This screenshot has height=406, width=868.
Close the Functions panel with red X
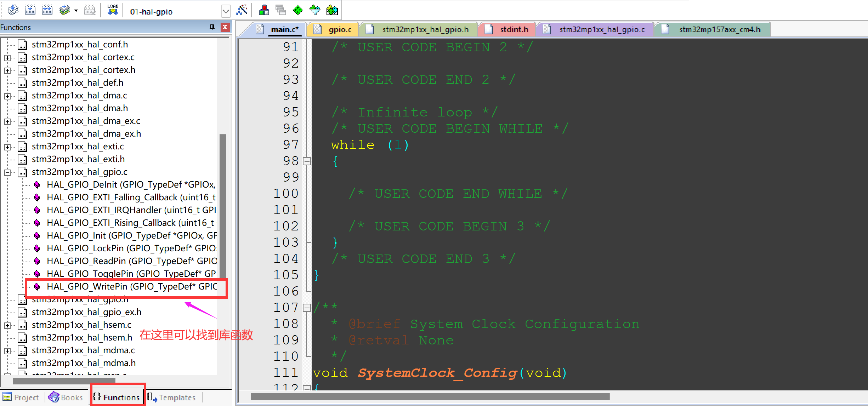tap(225, 27)
